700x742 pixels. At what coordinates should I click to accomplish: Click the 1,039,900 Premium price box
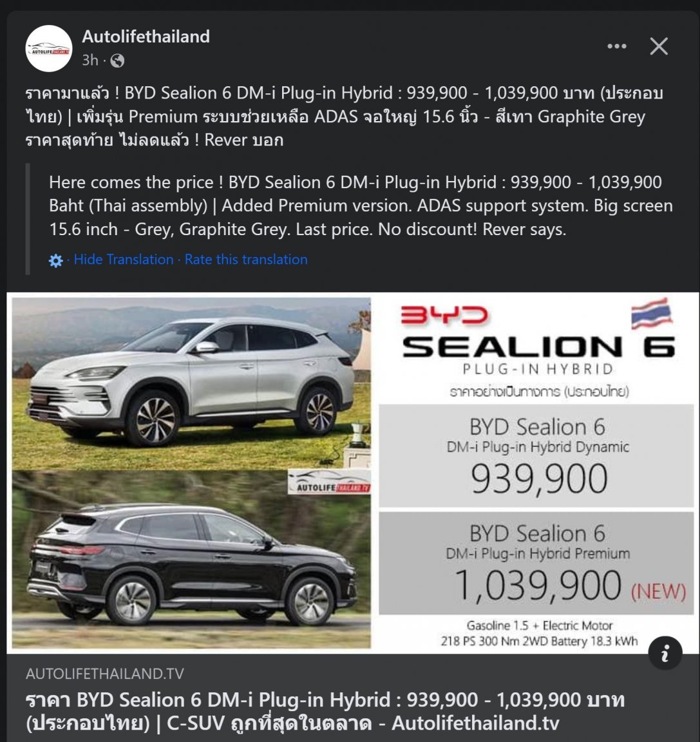click(x=536, y=563)
